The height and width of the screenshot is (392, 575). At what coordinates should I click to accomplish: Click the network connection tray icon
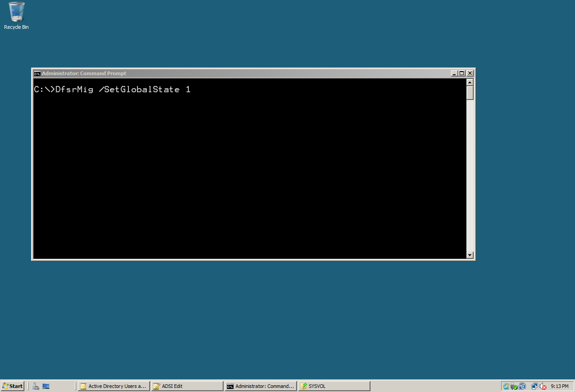pyautogui.click(x=534, y=386)
